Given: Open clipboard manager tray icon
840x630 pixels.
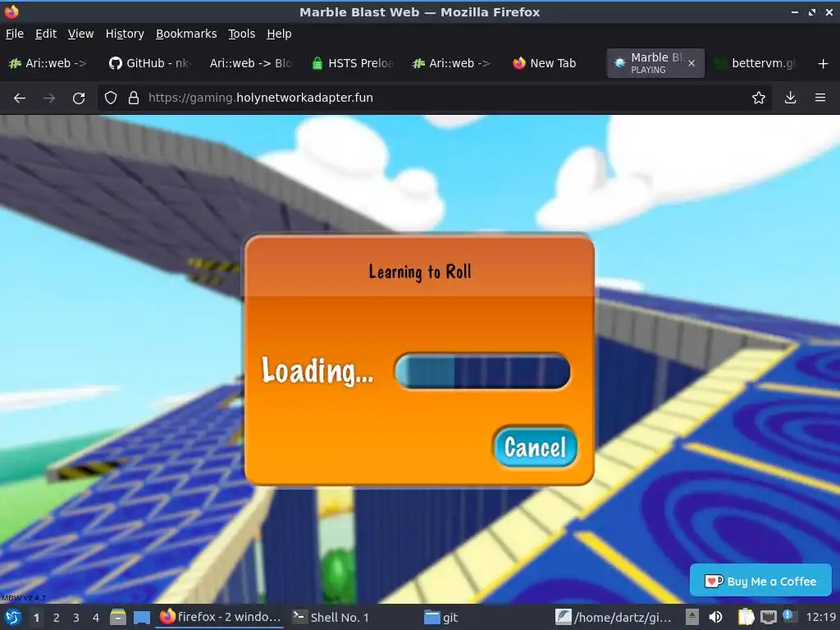Looking at the screenshot, I should point(746,617).
